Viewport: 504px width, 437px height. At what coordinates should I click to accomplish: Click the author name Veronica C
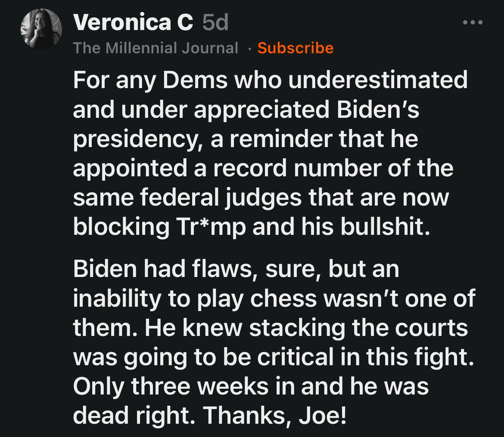coord(133,22)
